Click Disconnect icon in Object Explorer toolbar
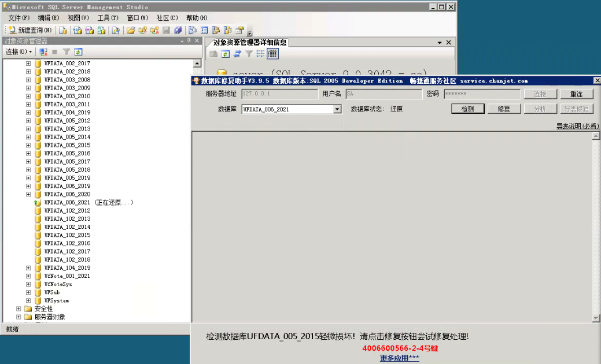 point(43,51)
